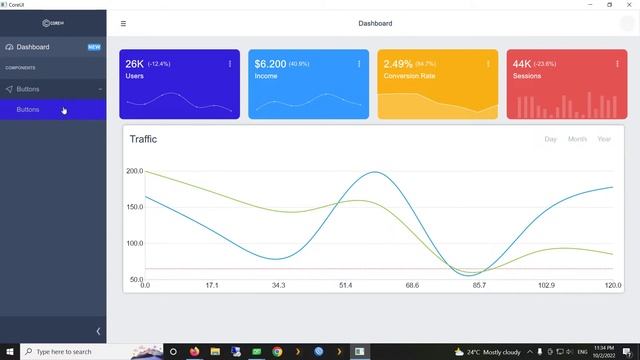
Task: Click the CoreUI logo in sidebar
Action: pyautogui.click(x=53, y=23)
